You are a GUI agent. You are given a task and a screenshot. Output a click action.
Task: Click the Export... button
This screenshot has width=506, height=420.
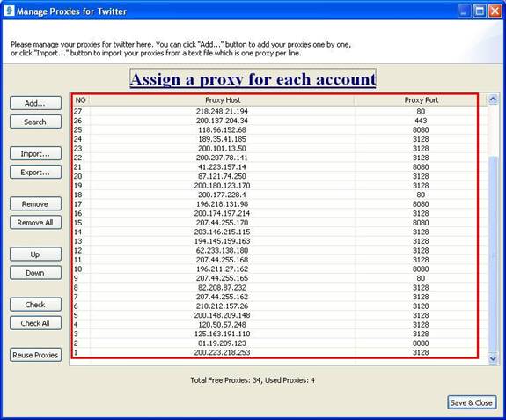click(35, 173)
